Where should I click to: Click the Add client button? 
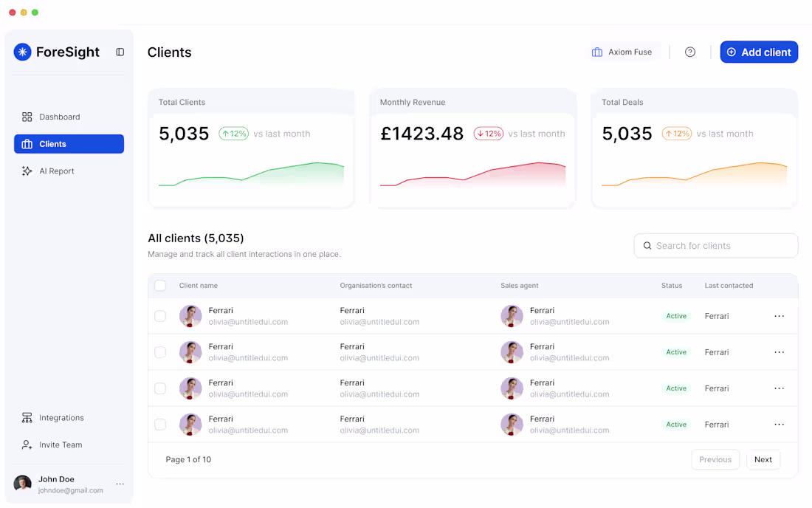click(759, 52)
